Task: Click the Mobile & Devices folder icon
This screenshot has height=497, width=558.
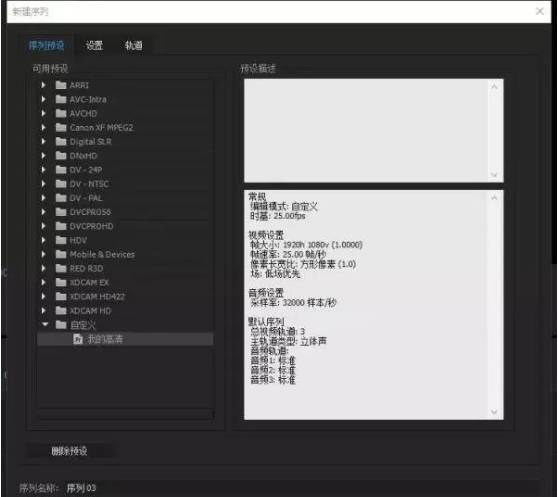Action: (61, 254)
